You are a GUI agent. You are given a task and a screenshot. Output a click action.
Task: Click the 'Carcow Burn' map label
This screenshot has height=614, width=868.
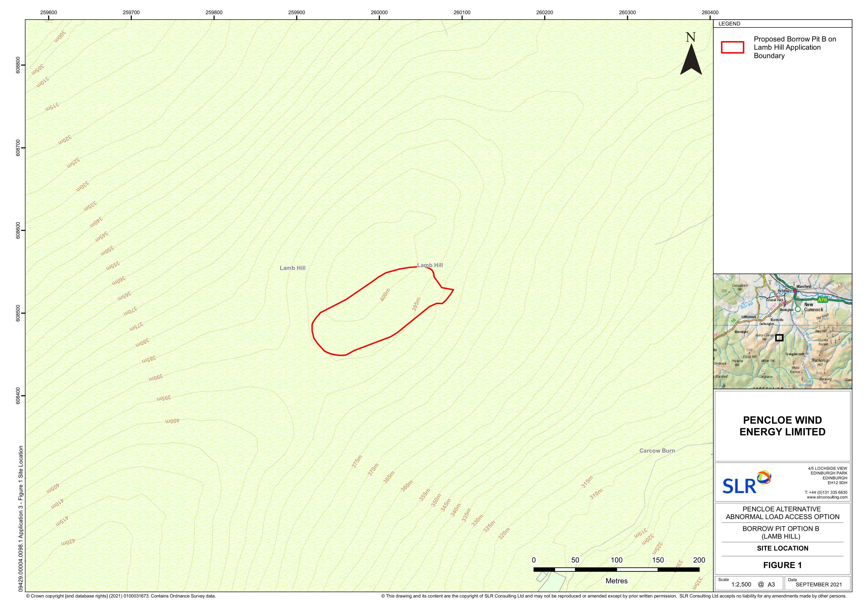[x=657, y=451]
